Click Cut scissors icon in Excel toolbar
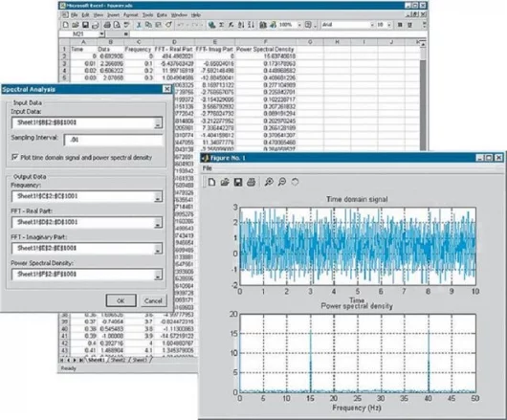 point(139,25)
